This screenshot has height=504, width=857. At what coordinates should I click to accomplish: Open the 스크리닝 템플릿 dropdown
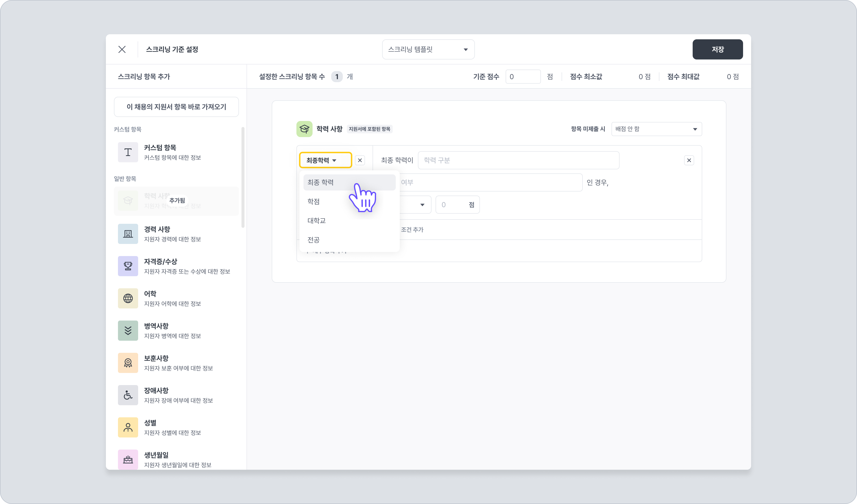click(428, 50)
